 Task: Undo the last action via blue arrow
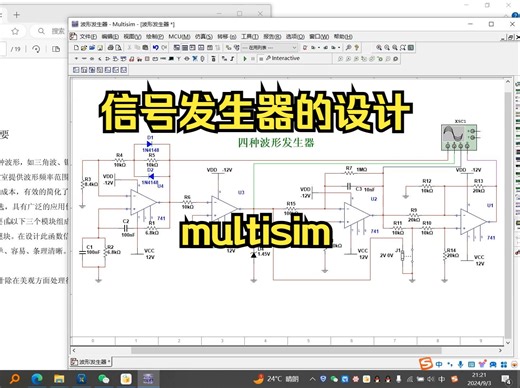coord(156,48)
